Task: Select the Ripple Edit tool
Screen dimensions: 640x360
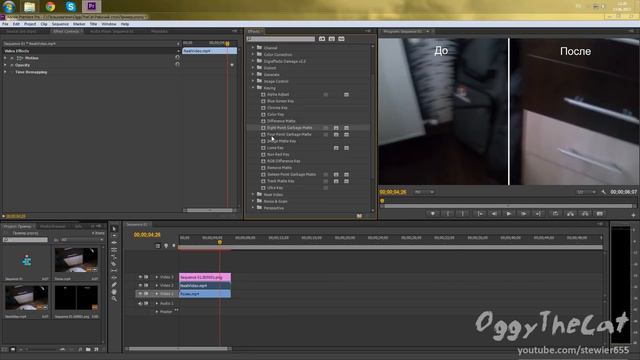Action: 114,243
